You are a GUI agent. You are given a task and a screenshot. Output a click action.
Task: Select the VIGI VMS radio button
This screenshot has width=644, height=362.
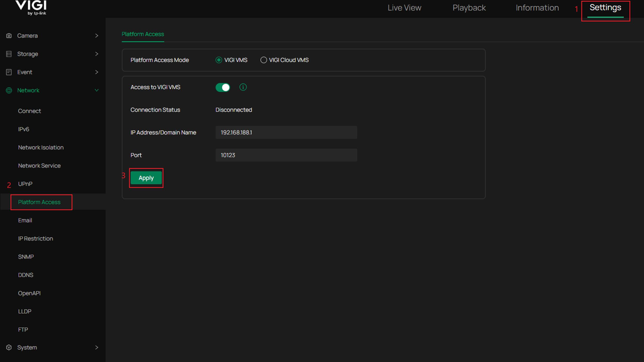click(x=219, y=60)
